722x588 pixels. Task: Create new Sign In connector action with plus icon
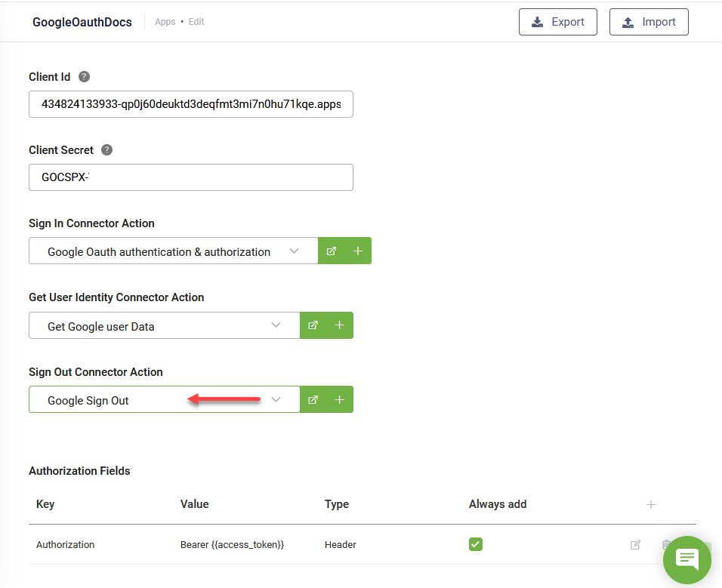tap(356, 250)
